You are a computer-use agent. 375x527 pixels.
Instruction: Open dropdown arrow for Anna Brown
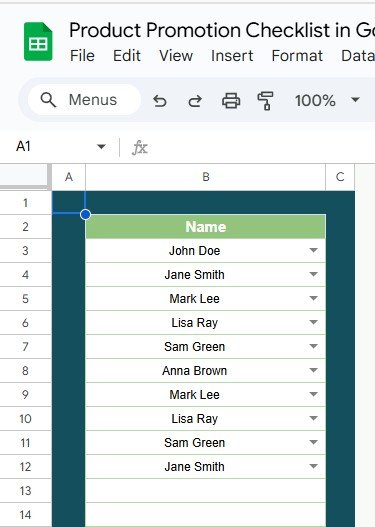point(313,370)
